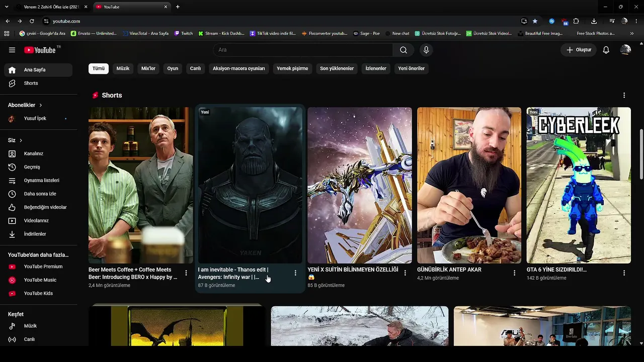The image size is (644, 362).
Task: Open the VirusTotal bookmark
Action: tap(145, 33)
